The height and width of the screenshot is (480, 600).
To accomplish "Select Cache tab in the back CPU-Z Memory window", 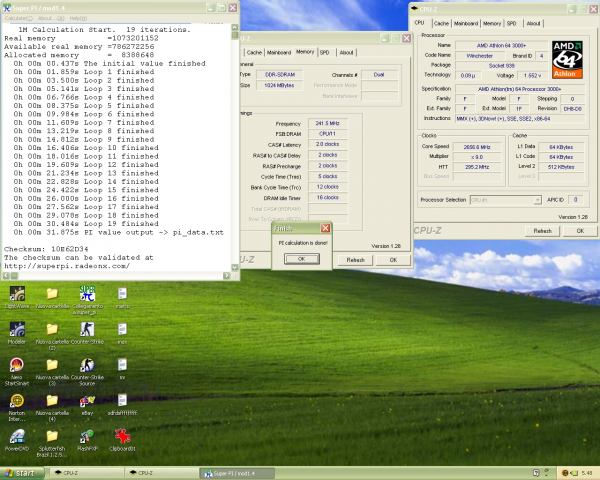I will (x=254, y=52).
